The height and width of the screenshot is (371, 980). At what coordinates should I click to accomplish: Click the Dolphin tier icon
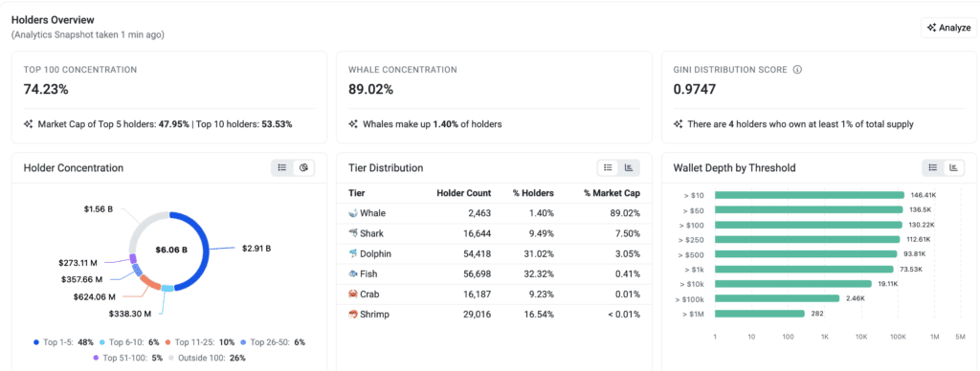352,253
